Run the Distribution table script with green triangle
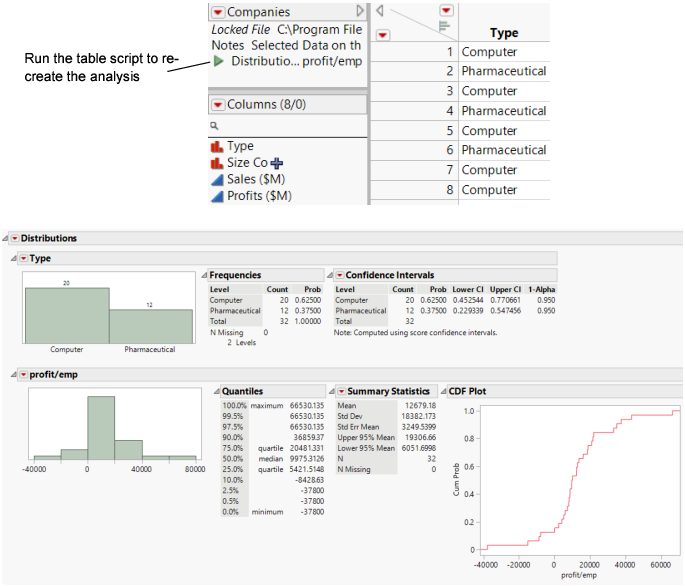Image resolution: width=685 pixels, height=587 pixels. pos(219,62)
